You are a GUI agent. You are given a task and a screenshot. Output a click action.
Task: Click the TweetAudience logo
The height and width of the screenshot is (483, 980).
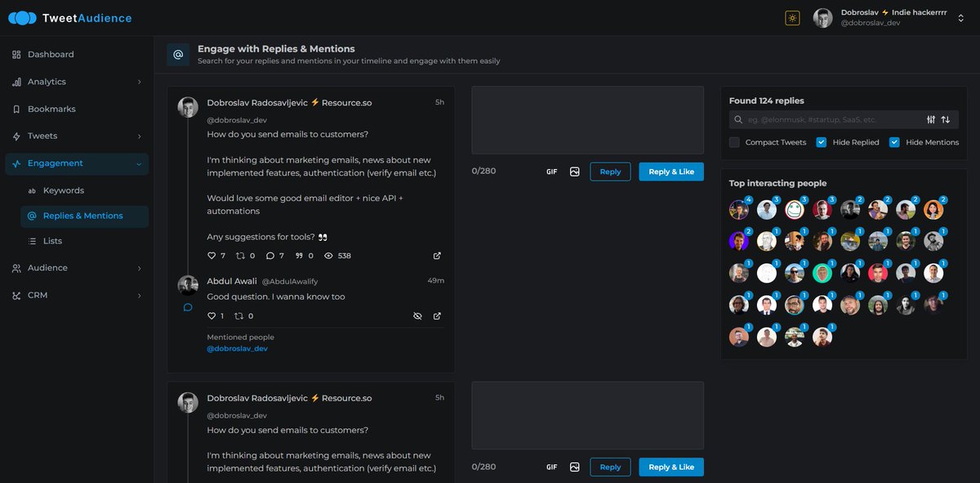coord(69,18)
